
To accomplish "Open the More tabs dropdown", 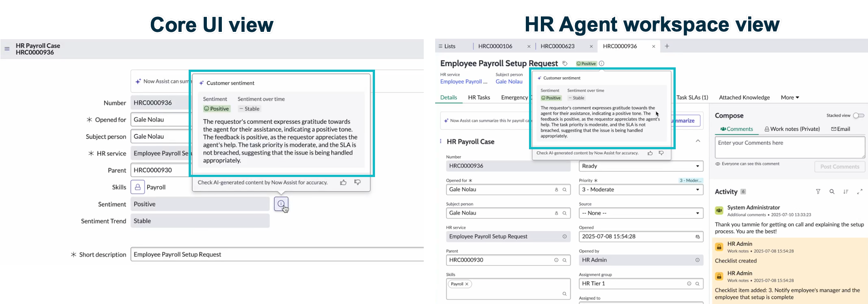I will (x=790, y=97).
